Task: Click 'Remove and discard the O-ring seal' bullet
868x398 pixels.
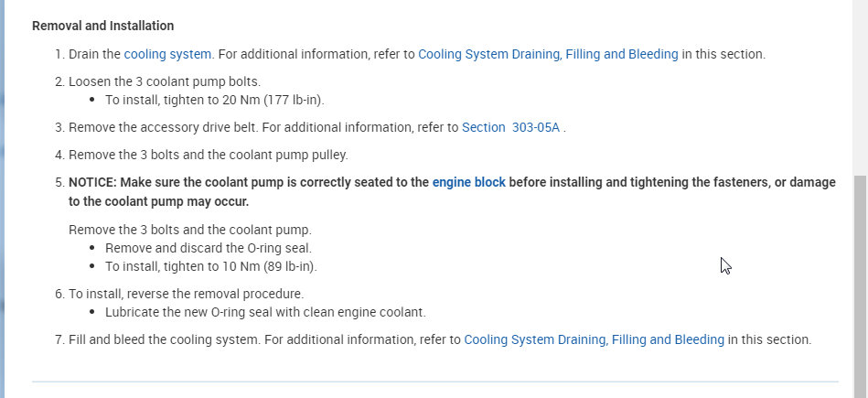Action: coord(209,248)
